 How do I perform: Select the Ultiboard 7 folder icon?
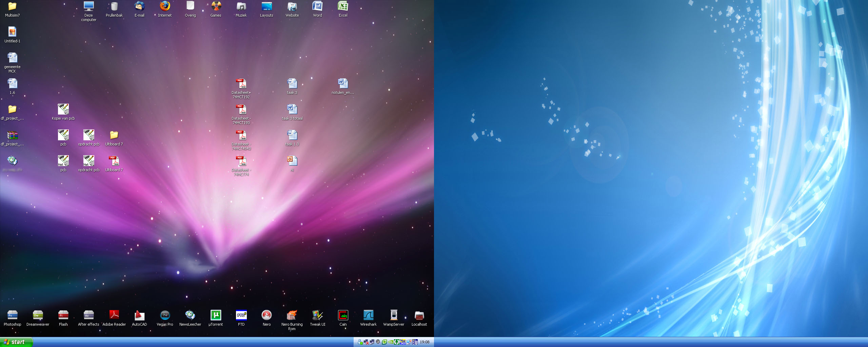[x=114, y=138]
